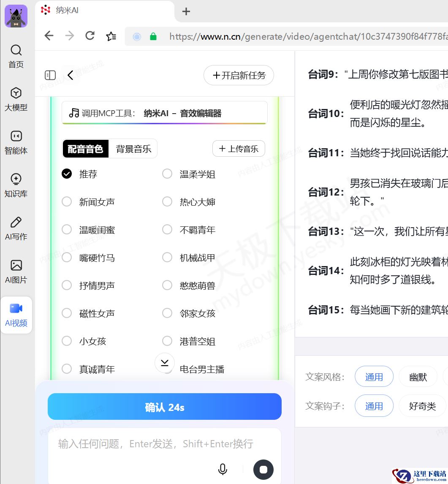The width and height of the screenshot is (448, 484).
Task: Click the green padlock security icon
Action: pos(153,37)
